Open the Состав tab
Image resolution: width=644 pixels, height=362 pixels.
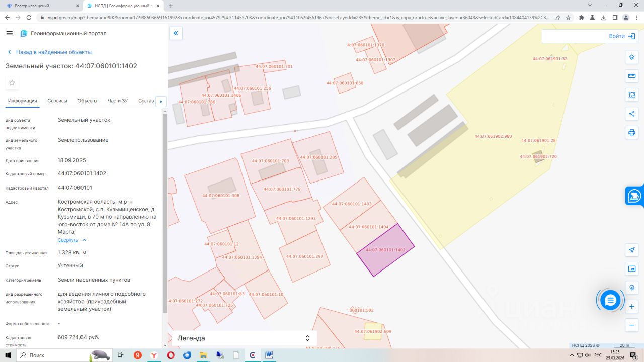click(146, 101)
